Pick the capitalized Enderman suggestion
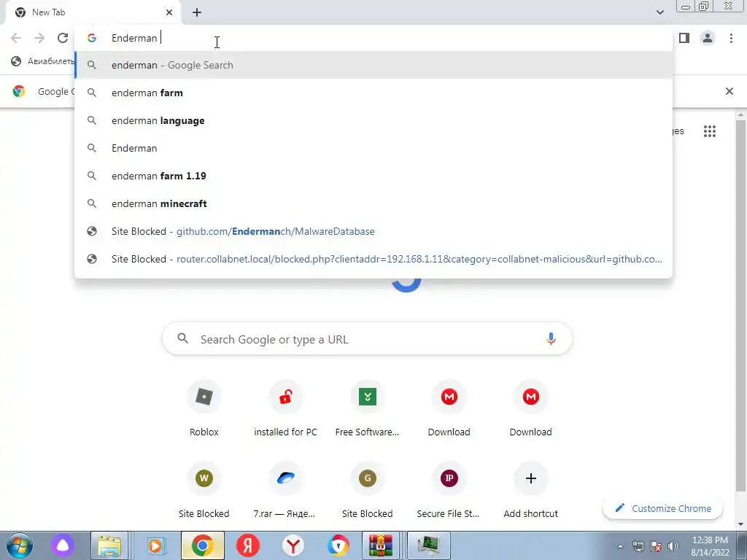747x560 pixels. pos(373,148)
